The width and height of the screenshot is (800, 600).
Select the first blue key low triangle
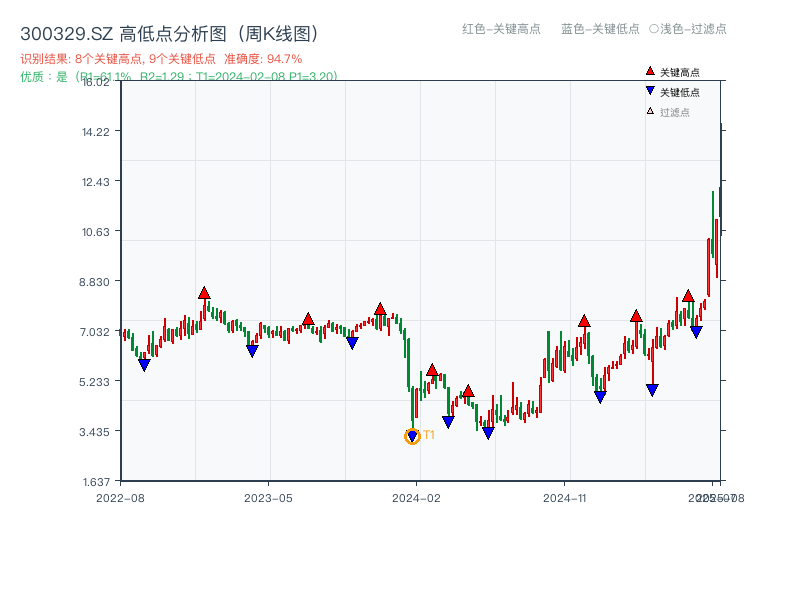click(144, 365)
